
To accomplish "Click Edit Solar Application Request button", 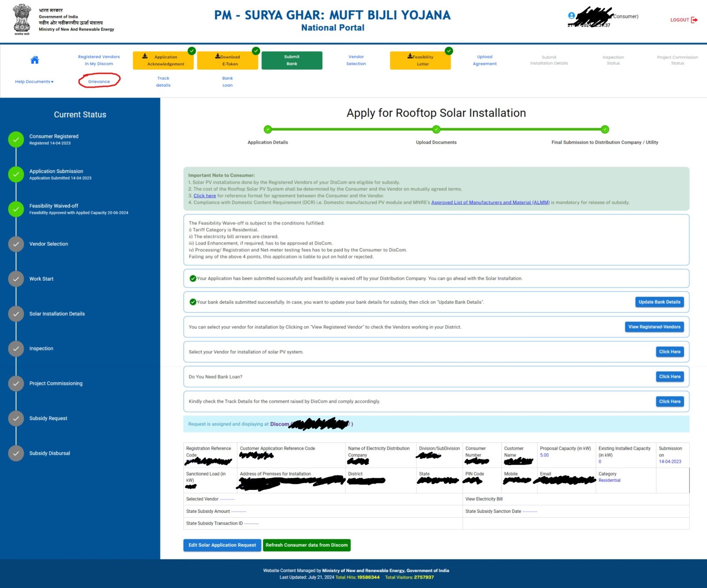I will pyautogui.click(x=222, y=545).
